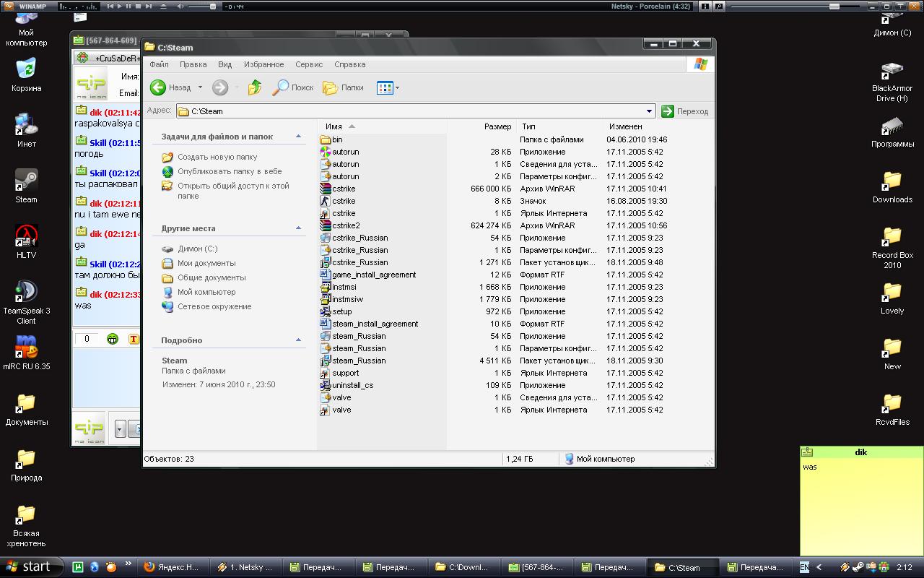Image resolution: width=924 pixels, height=578 pixels.
Task: Open the Вид menu
Action: click(x=225, y=64)
